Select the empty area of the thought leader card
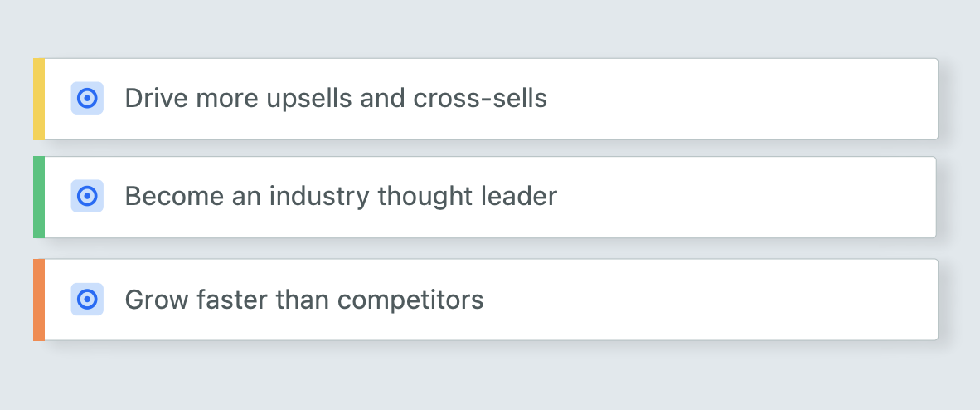This screenshot has width=980, height=410. click(745, 198)
